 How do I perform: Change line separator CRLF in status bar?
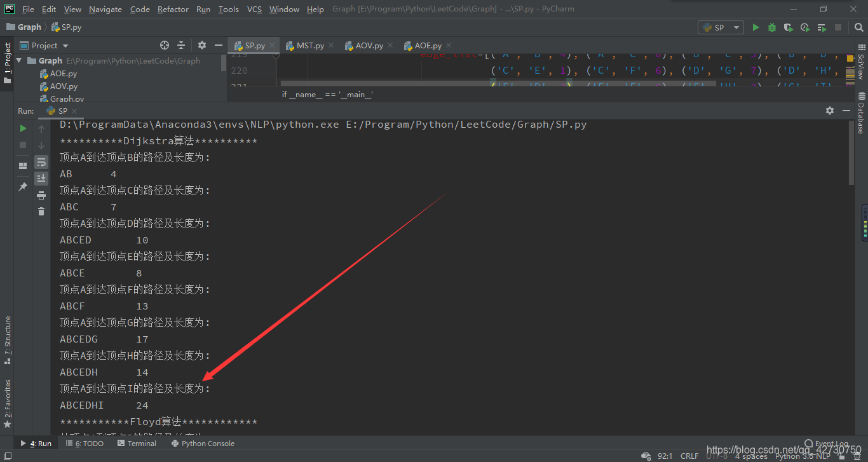coord(689,456)
